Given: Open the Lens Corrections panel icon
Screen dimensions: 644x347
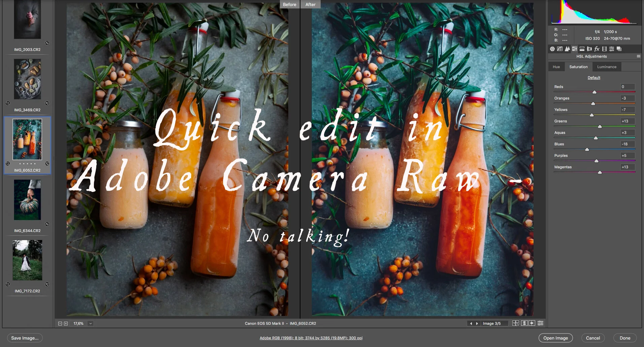Looking at the screenshot, I should pyautogui.click(x=589, y=49).
